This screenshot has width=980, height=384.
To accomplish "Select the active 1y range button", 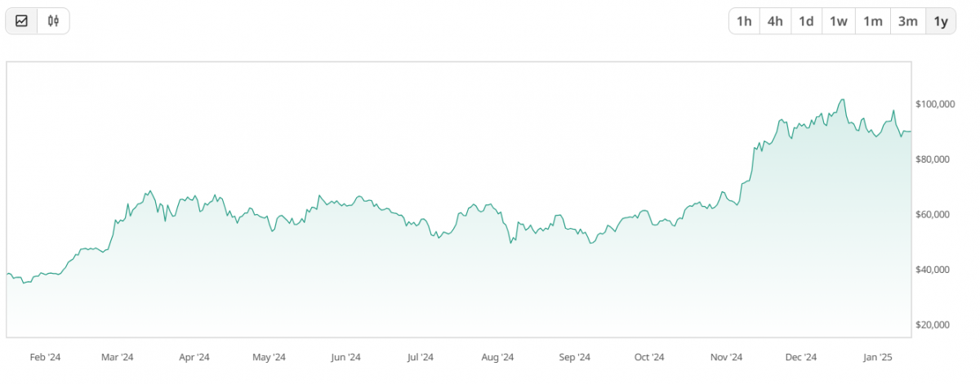I will (941, 21).
